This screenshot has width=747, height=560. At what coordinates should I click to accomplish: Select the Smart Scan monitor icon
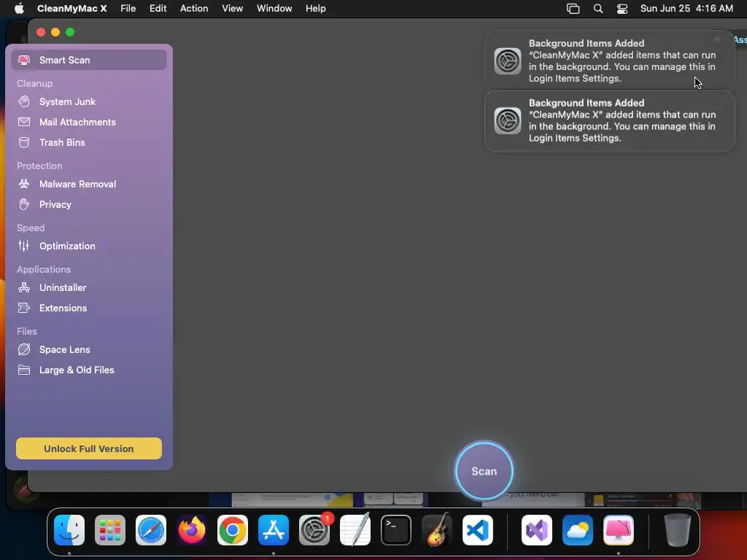click(x=24, y=60)
